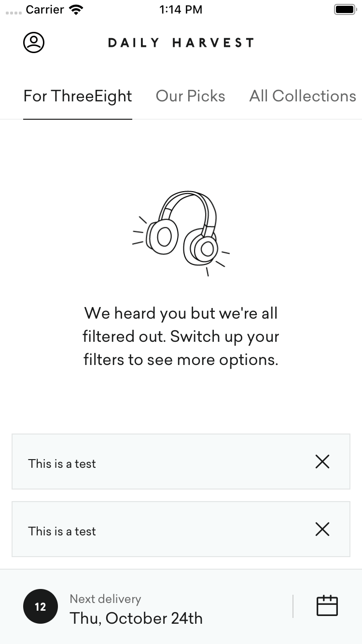The image size is (362, 644).
Task: Tap the Wi-Fi status icon
Action: tap(76, 10)
